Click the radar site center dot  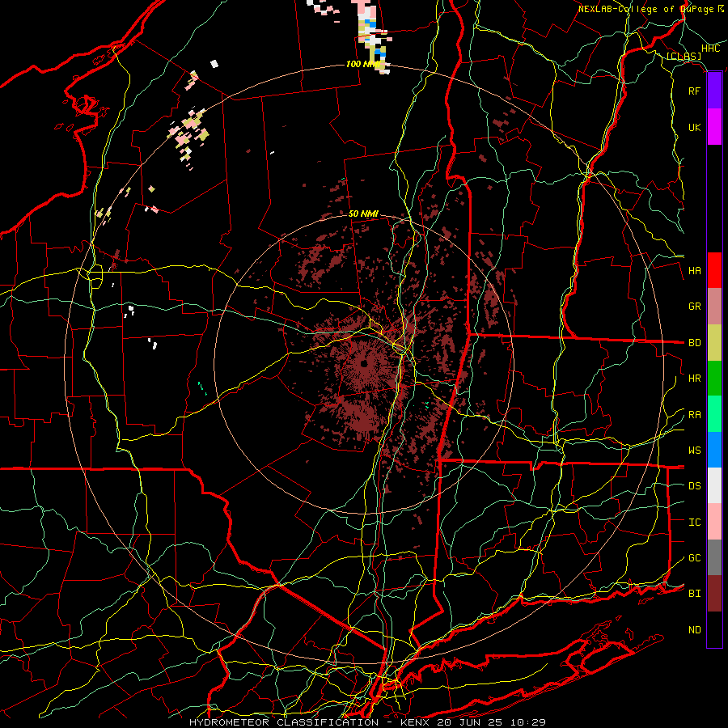pos(364,363)
